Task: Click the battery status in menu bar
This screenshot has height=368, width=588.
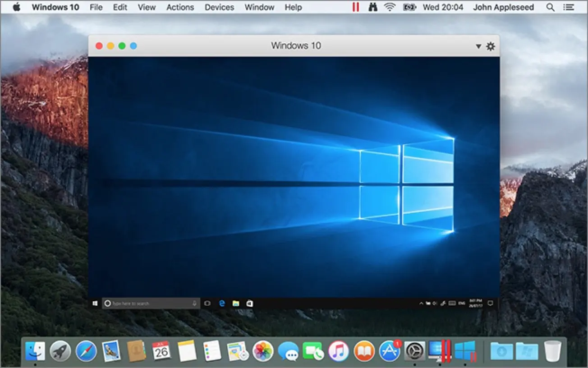Action: [x=409, y=7]
